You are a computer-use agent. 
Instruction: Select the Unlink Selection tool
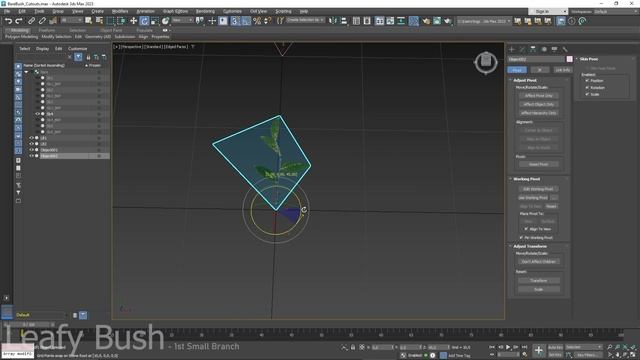click(42, 21)
